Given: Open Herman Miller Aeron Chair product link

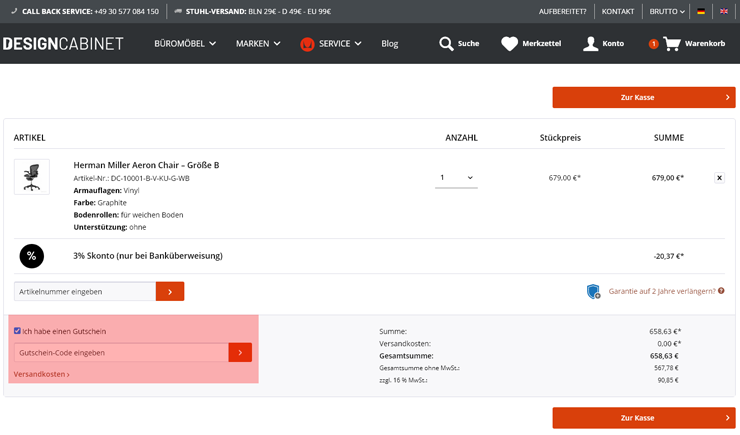Looking at the screenshot, I should point(146,165).
